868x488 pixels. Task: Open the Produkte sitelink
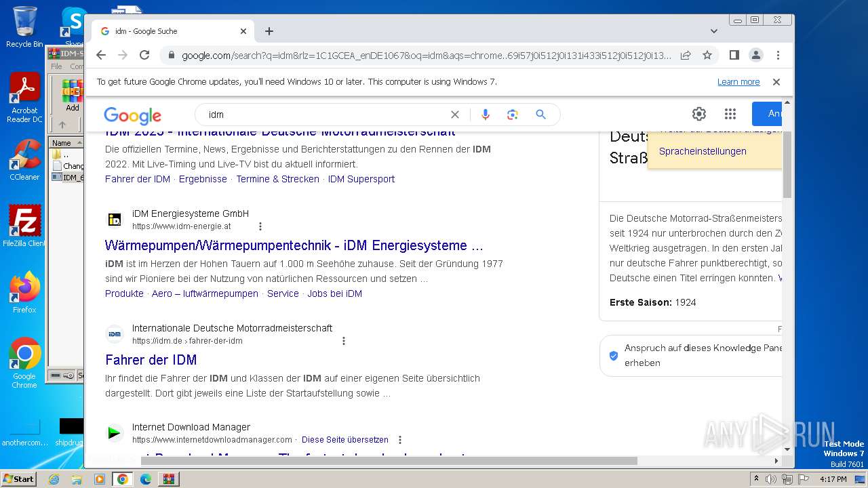point(124,293)
